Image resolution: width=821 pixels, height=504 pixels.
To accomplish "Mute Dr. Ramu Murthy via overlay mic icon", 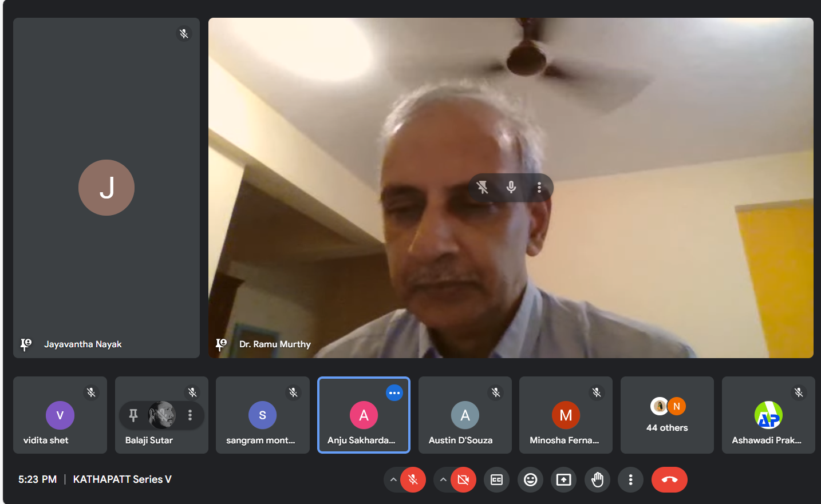I will pos(511,188).
